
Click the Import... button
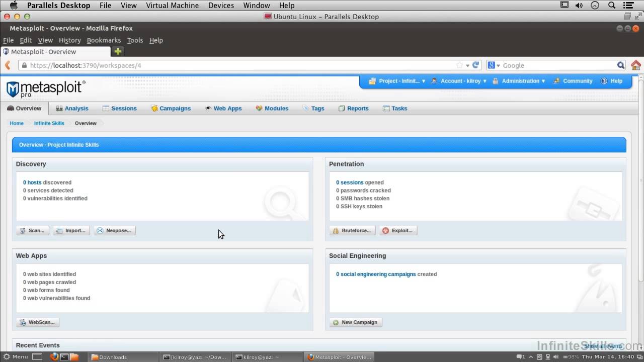point(71,230)
